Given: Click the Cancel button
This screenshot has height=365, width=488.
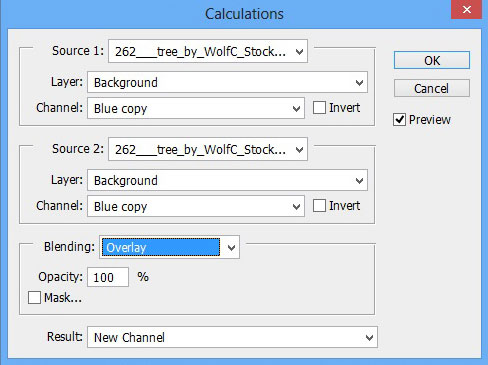Looking at the screenshot, I should (432, 88).
